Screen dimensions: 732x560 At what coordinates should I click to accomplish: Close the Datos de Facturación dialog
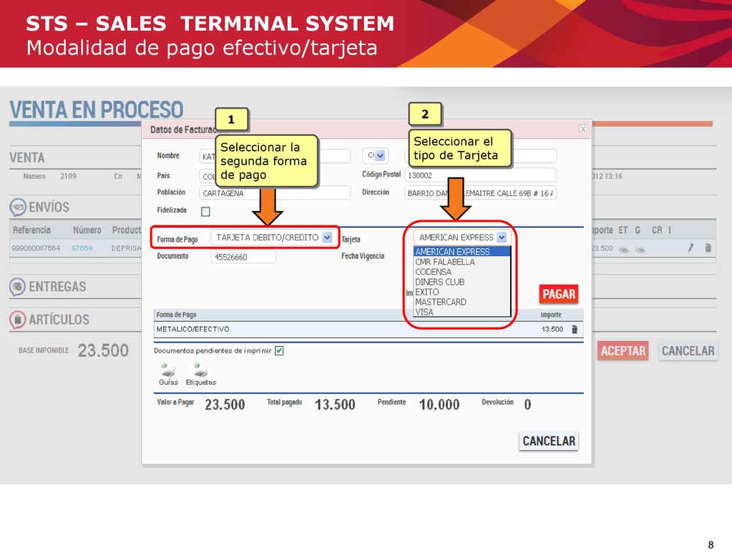pos(582,129)
